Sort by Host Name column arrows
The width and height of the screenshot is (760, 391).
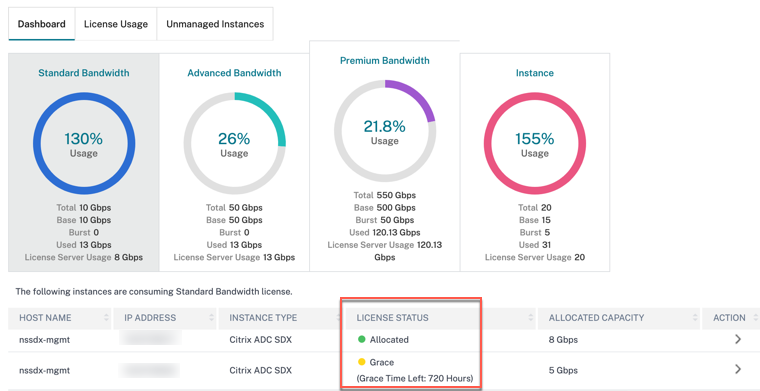click(x=106, y=318)
